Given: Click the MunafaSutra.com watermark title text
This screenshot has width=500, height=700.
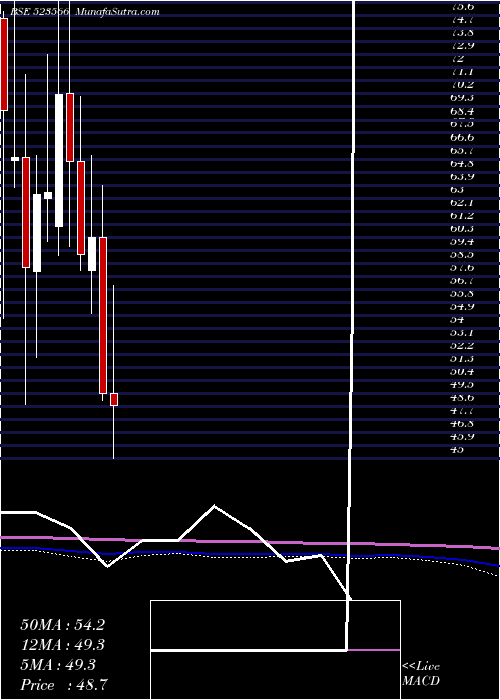Looking at the screenshot, I should tap(117, 12).
